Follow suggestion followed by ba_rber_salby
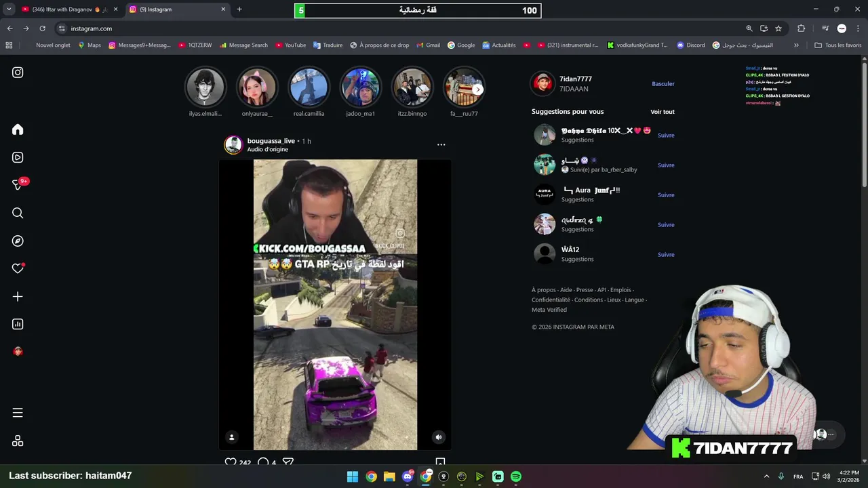The image size is (868, 488). [x=666, y=165]
